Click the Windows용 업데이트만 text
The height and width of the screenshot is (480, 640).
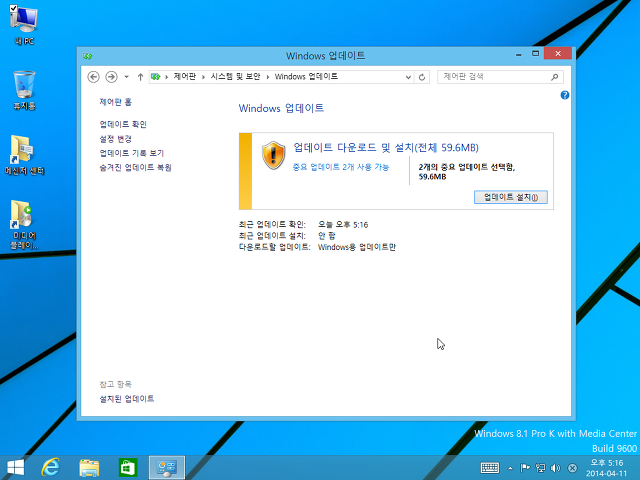(x=357, y=247)
